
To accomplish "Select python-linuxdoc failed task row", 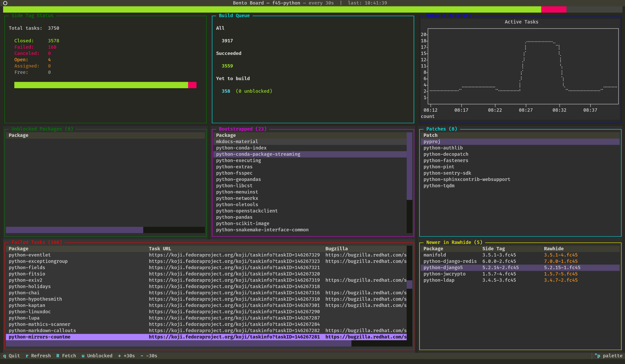I will tap(206, 312).
